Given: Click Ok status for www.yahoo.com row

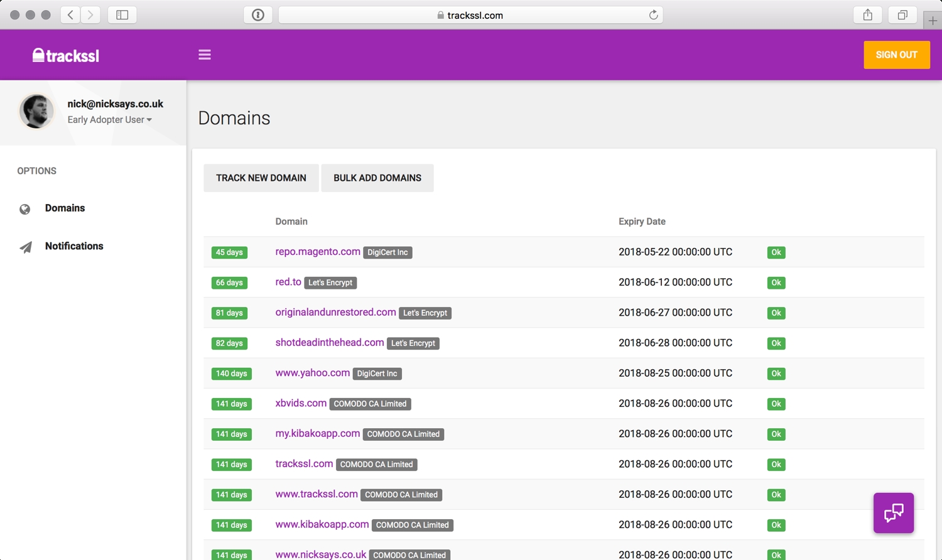Looking at the screenshot, I should point(776,374).
